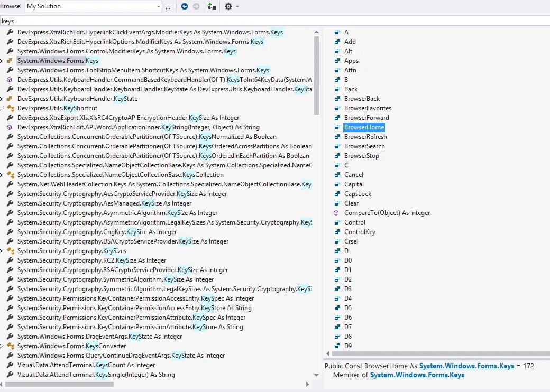The height and width of the screenshot is (392, 550).
Task: Click the greyed forward navigation arrow
Action: (196, 6)
